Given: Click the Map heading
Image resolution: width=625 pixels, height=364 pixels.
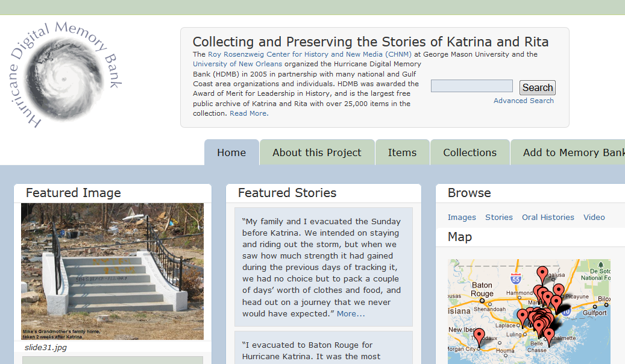Looking at the screenshot, I should pyautogui.click(x=460, y=237).
